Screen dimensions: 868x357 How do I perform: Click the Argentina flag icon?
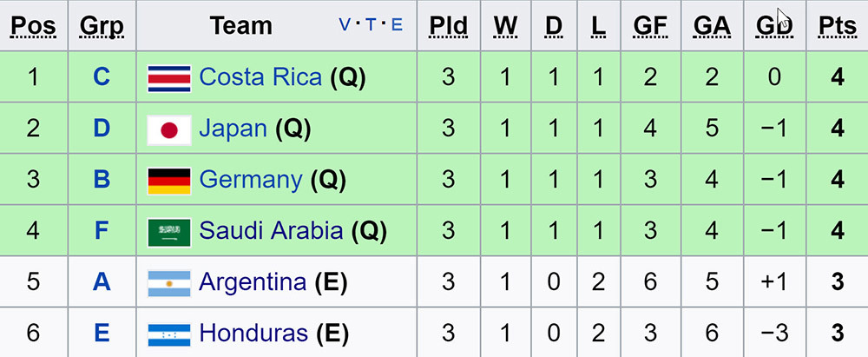click(x=169, y=283)
